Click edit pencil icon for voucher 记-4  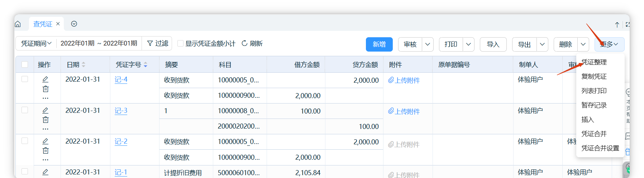[x=46, y=79]
